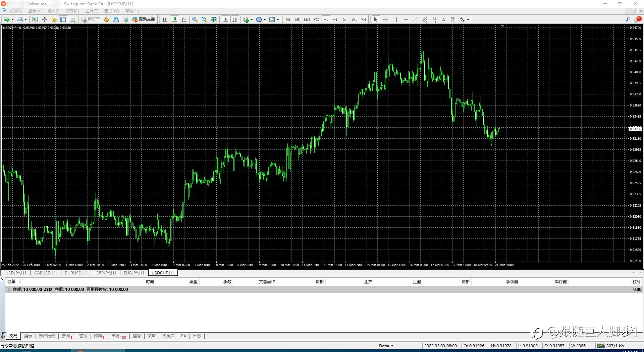Screen dimensions: 644x352
Task: Open the 账户历史 account history tab
Action: (47, 336)
